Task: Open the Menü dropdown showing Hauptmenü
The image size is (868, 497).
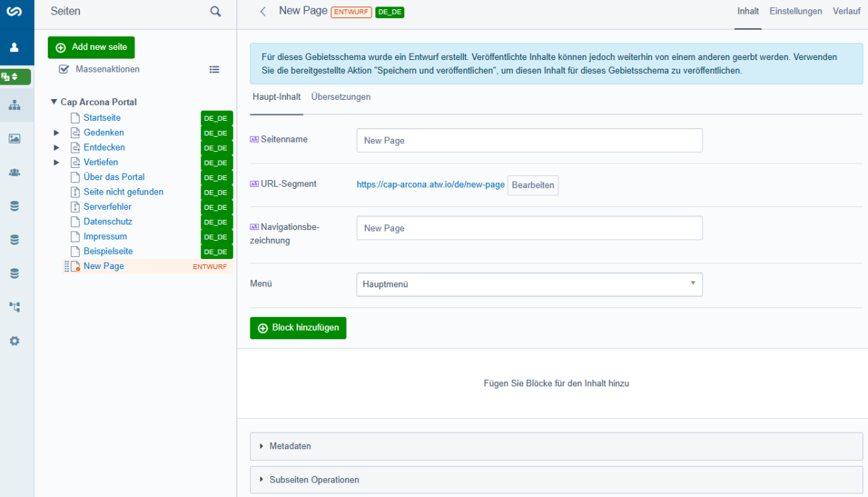Action: tap(529, 284)
